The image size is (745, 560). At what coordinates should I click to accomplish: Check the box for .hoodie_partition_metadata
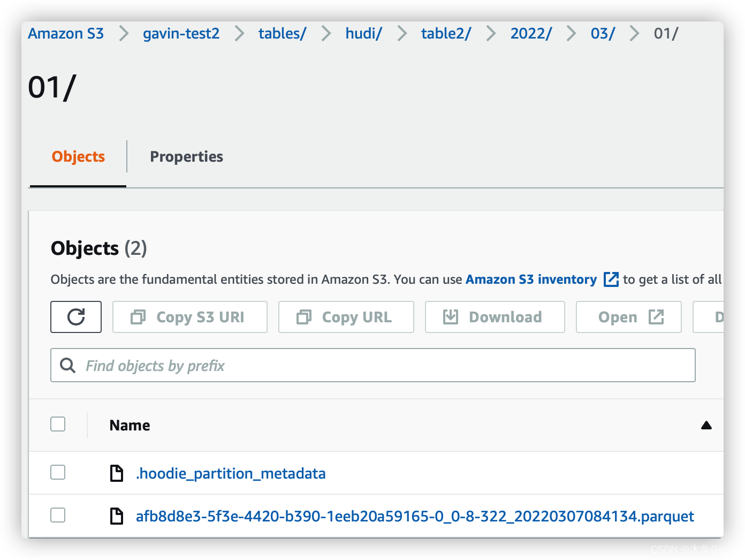[x=58, y=472]
